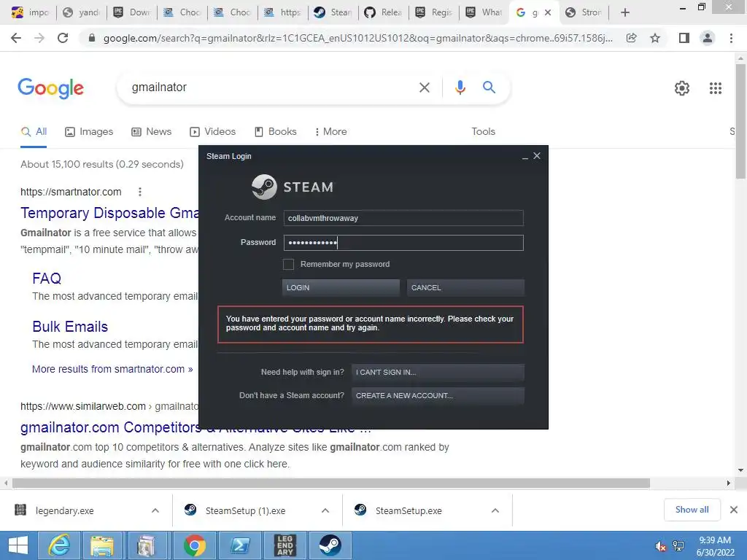This screenshot has width=747, height=560.
Task: Expand SteamSetup (1).exe download options
Action: tap(325, 510)
